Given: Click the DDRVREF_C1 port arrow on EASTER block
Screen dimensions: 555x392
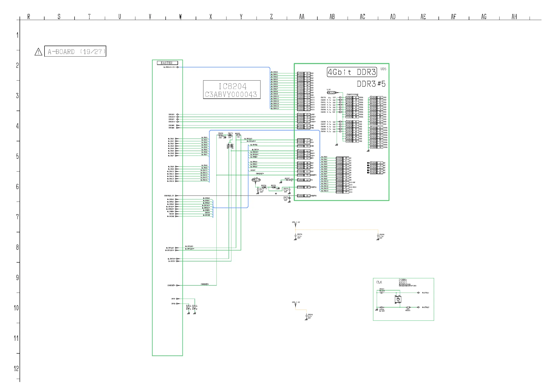Looking at the screenshot, I should [x=176, y=196].
